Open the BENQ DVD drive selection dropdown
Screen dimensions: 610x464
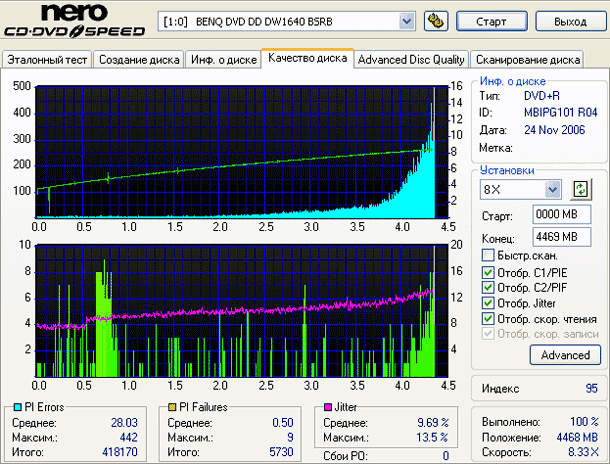tap(406, 21)
